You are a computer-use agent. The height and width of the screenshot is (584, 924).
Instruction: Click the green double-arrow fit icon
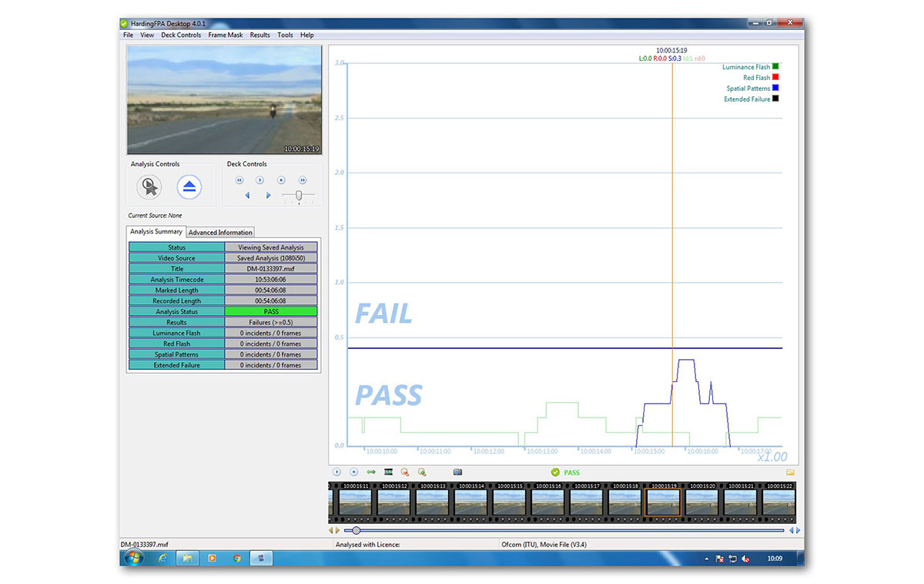(x=371, y=472)
